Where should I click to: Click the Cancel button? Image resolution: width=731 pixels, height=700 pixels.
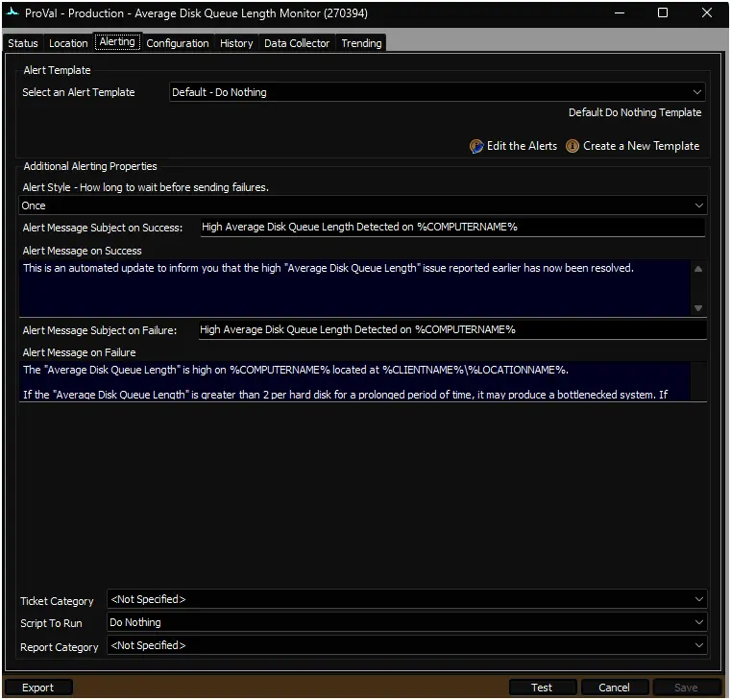coord(614,688)
